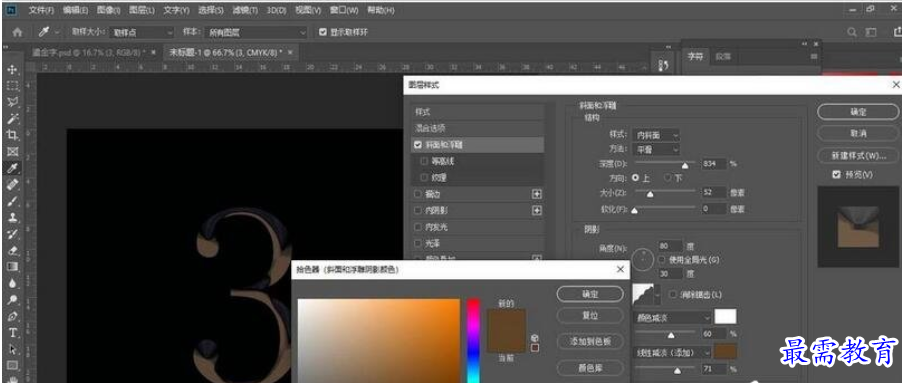Click 确定 in the 图层样式 dialog

858,112
